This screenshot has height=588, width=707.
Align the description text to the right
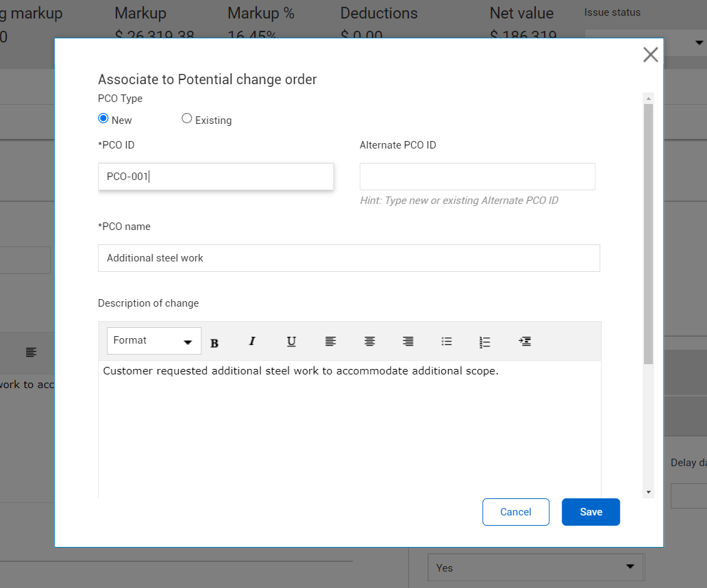[x=408, y=342]
